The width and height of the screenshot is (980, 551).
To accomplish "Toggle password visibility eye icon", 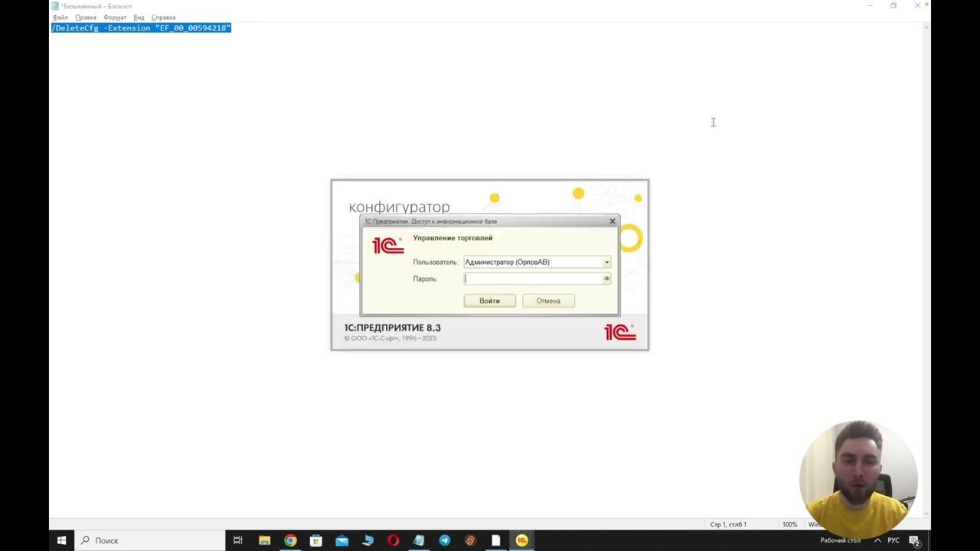I will pyautogui.click(x=606, y=279).
